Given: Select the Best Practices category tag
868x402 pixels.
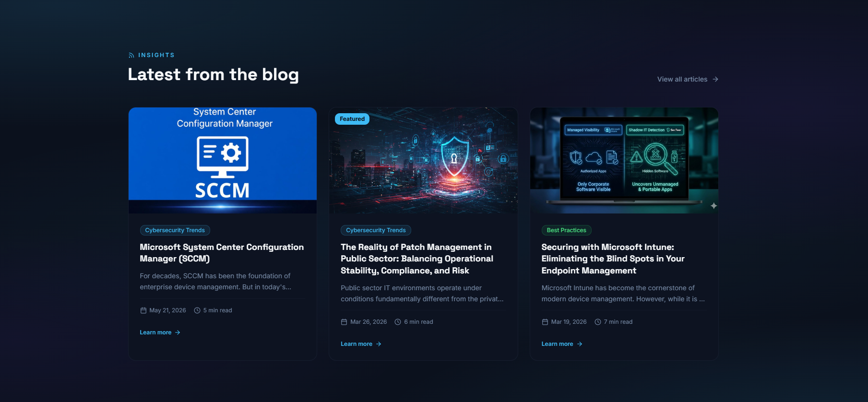Looking at the screenshot, I should [567, 230].
